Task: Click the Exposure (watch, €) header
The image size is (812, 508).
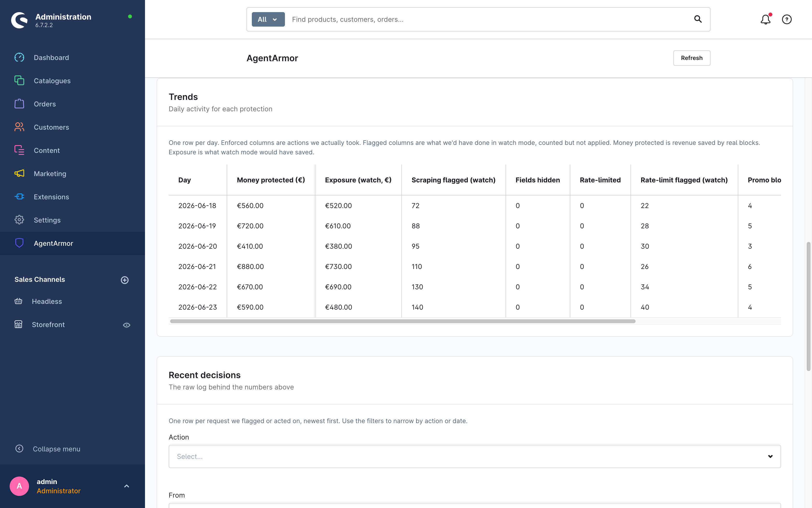Action: click(x=358, y=180)
